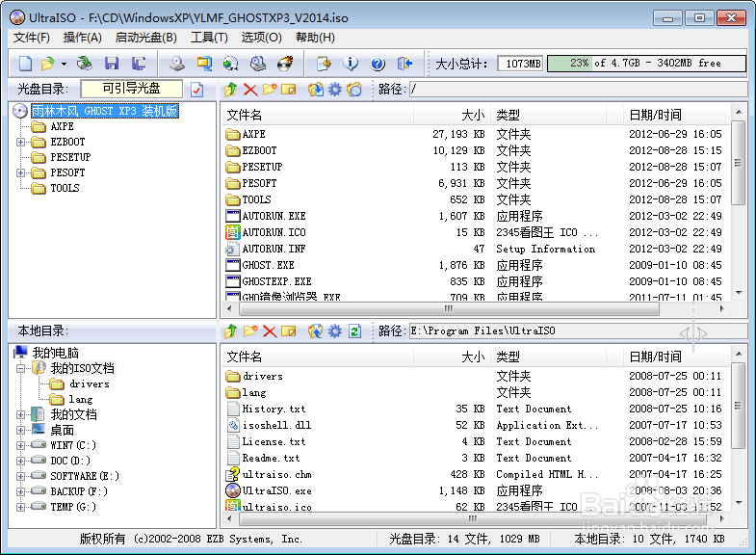Click the image file list horizontal scrollbar thumb
Image resolution: width=756 pixels, height=555 pixels.
tap(448, 308)
